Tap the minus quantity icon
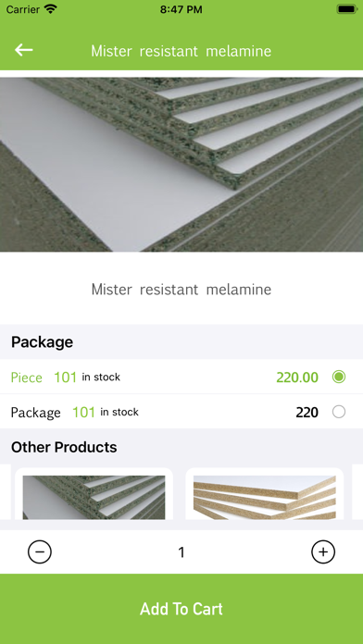 pos(40,551)
